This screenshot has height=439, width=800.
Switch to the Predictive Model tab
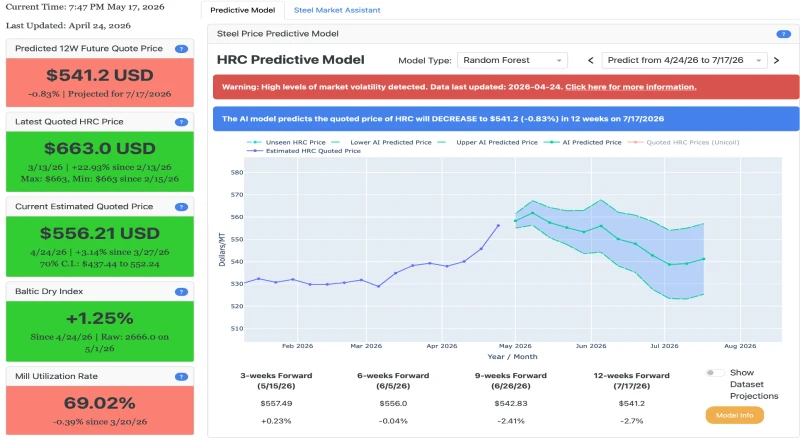[x=242, y=10]
